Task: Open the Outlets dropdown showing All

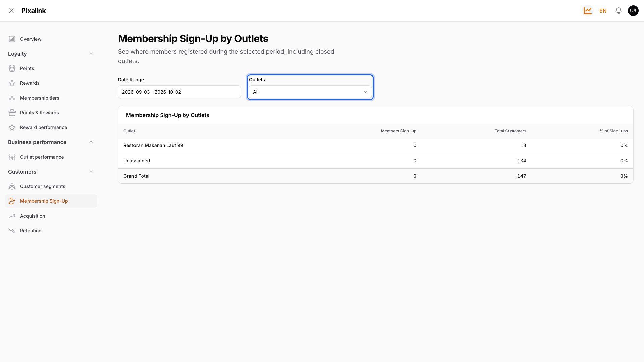Action: pos(310,92)
